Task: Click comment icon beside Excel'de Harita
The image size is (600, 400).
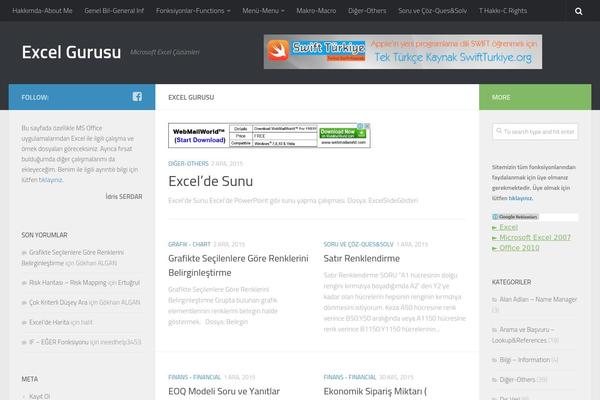Action: (24, 323)
